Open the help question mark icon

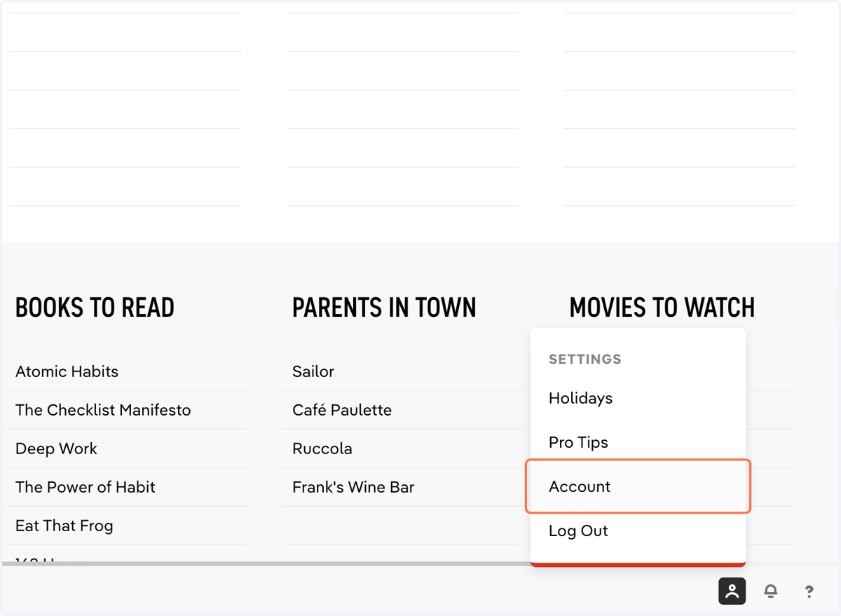[x=809, y=591]
